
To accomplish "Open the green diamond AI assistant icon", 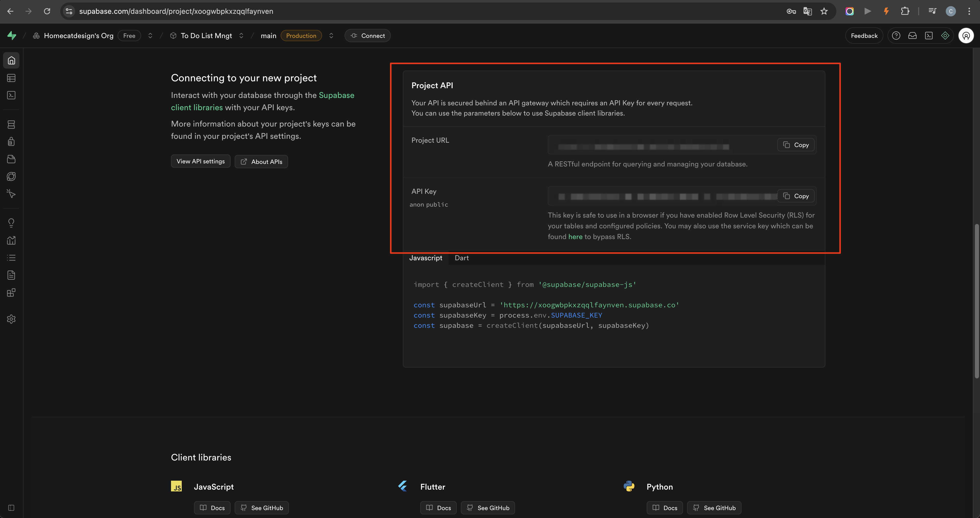I will 945,35.
